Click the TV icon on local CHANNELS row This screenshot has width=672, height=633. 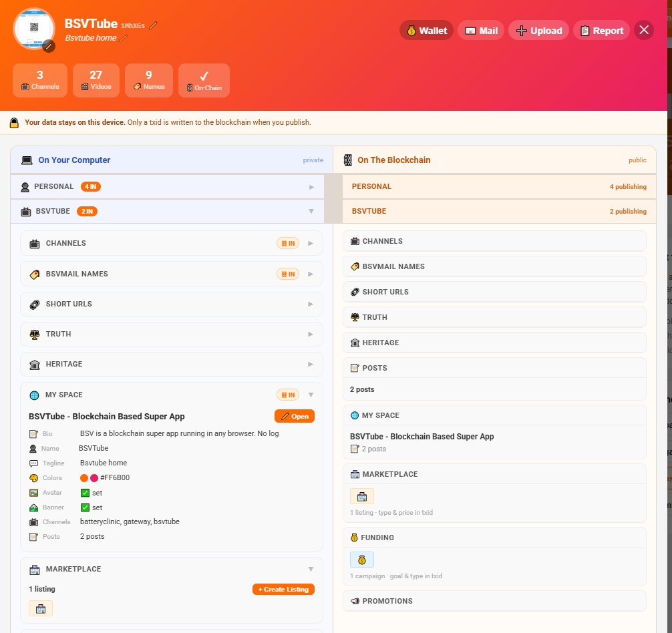point(35,244)
